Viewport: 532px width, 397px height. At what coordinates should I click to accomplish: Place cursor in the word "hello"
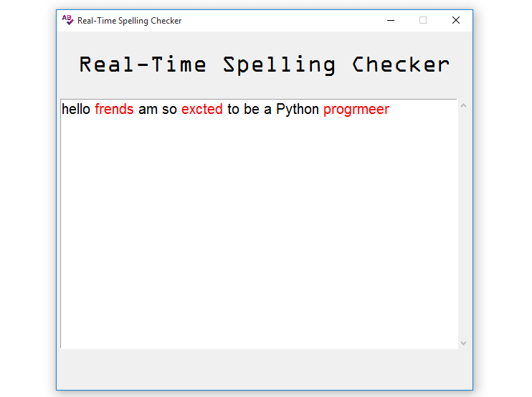[76, 110]
